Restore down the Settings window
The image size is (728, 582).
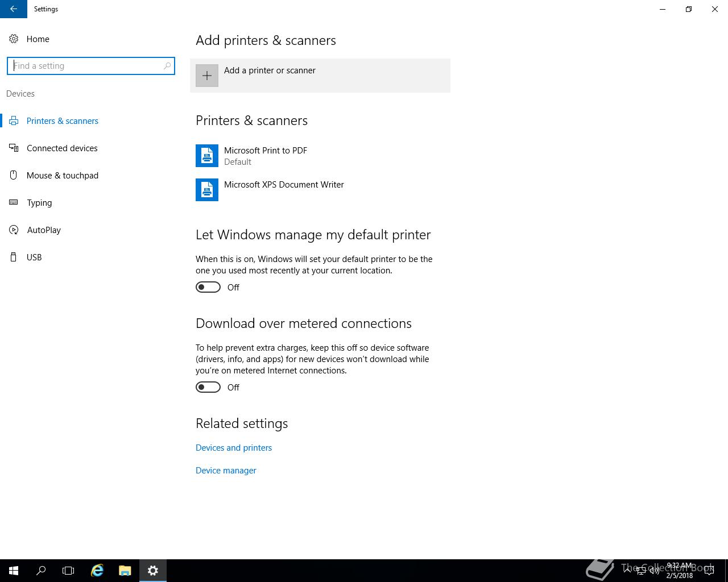(689, 9)
